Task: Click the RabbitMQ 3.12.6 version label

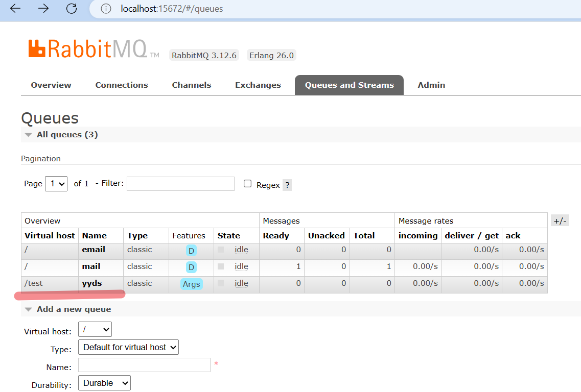Action: point(204,55)
